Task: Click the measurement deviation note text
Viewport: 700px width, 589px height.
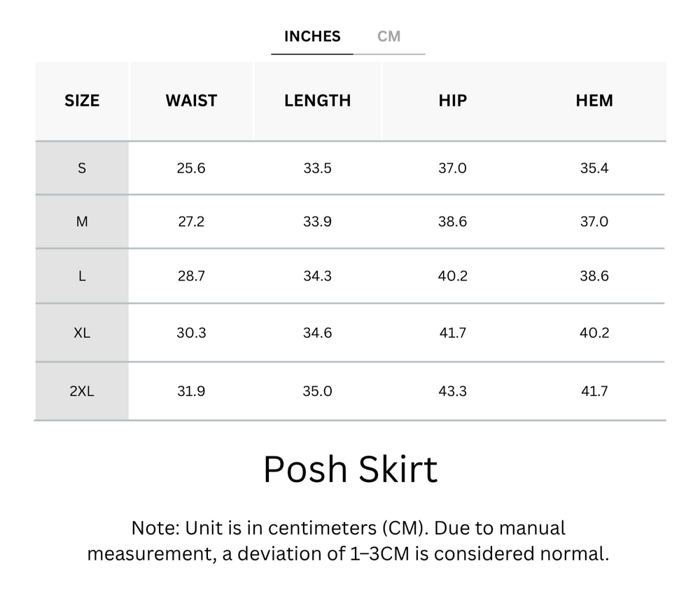Action: [348, 541]
